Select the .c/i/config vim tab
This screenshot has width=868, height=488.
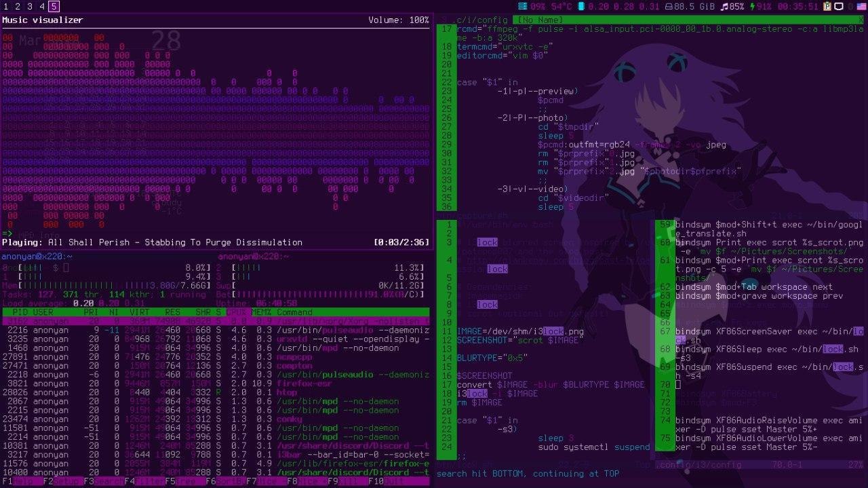481,20
